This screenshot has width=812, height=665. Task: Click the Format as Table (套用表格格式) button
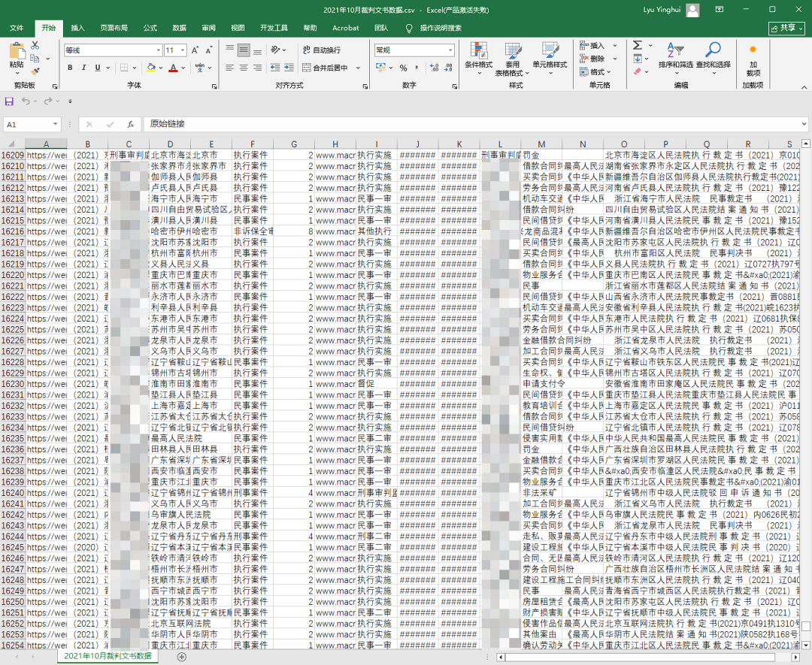(513, 59)
